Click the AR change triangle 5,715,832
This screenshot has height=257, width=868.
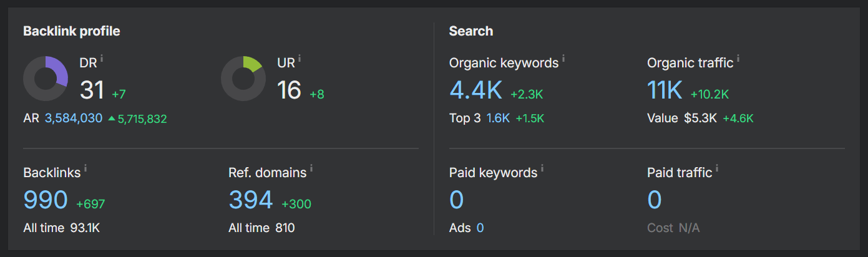pyautogui.click(x=137, y=119)
